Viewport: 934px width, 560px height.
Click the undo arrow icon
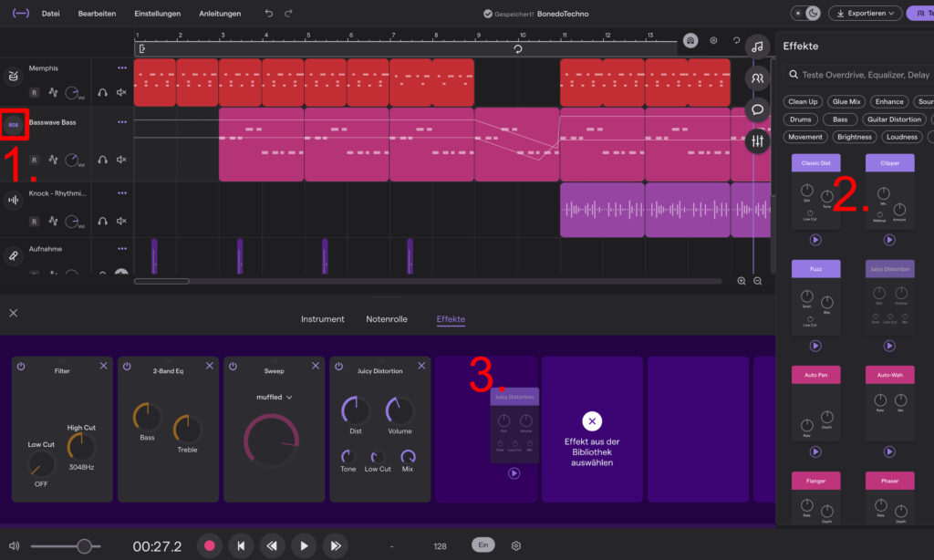[x=269, y=13]
